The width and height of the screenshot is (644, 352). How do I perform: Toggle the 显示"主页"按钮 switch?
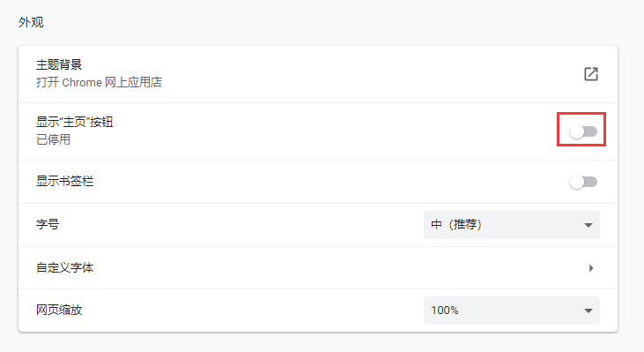pyautogui.click(x=583, y=131)
